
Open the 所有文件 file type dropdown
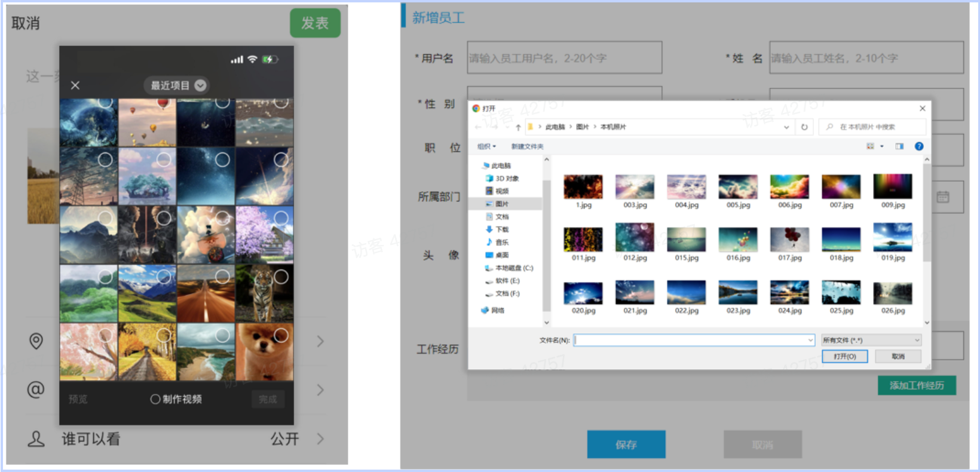pyautogui.click(x=871, y=340)
